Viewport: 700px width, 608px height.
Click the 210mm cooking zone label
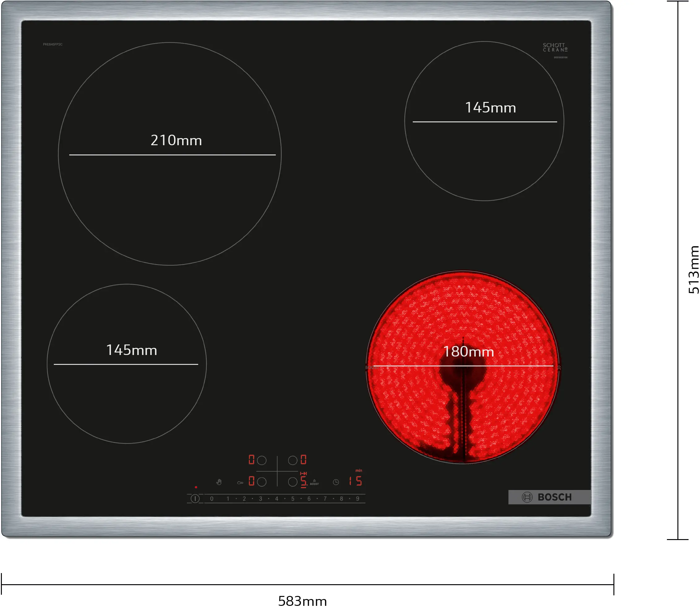point(176,141)
